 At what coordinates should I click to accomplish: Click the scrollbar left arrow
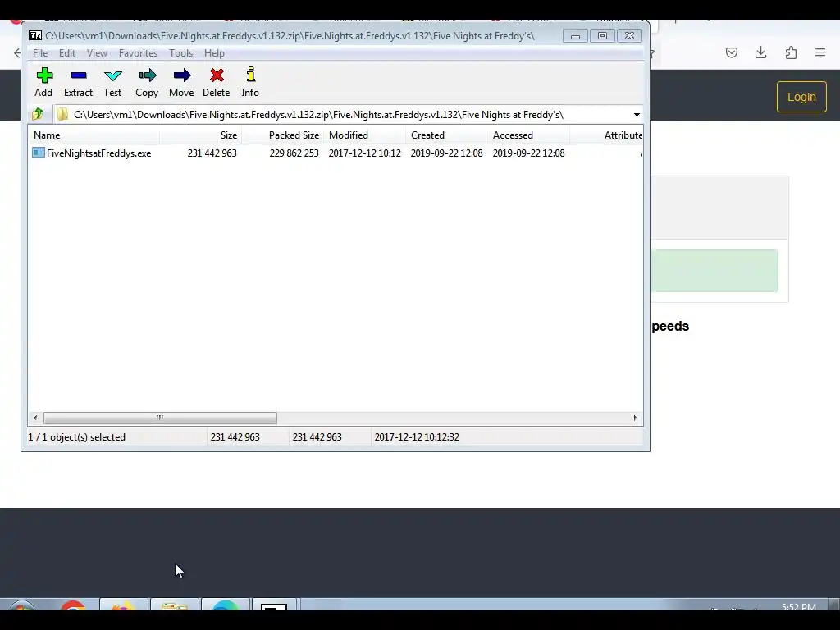[x=35, y=418]
